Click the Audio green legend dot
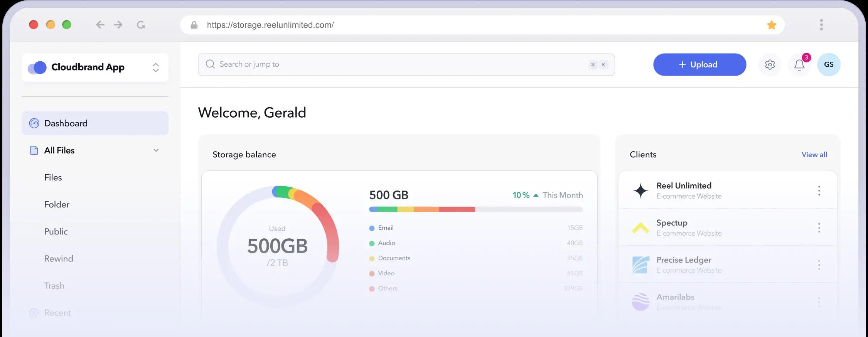Image resolution: width=868 pixels, height=337 pixels. pyautogui.click(x=372, y=243)
